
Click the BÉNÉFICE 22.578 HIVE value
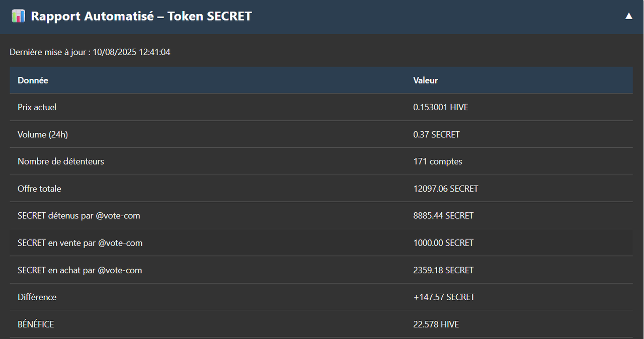[x=436, y=324]
